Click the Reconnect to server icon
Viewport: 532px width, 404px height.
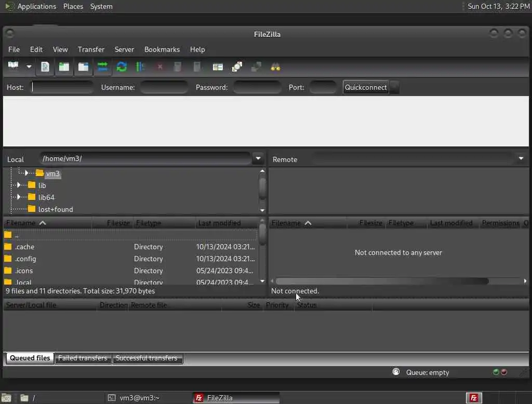[197, 67]
